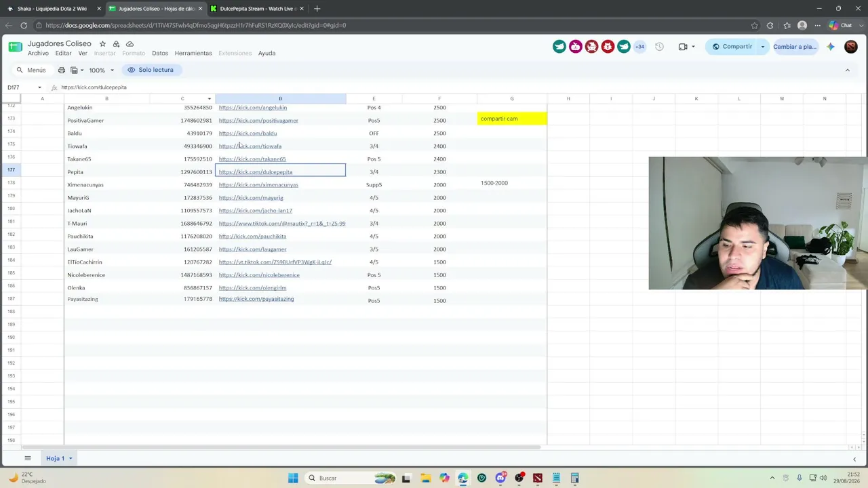
Task: Open the Ver menu
Action: pos(83,54)
